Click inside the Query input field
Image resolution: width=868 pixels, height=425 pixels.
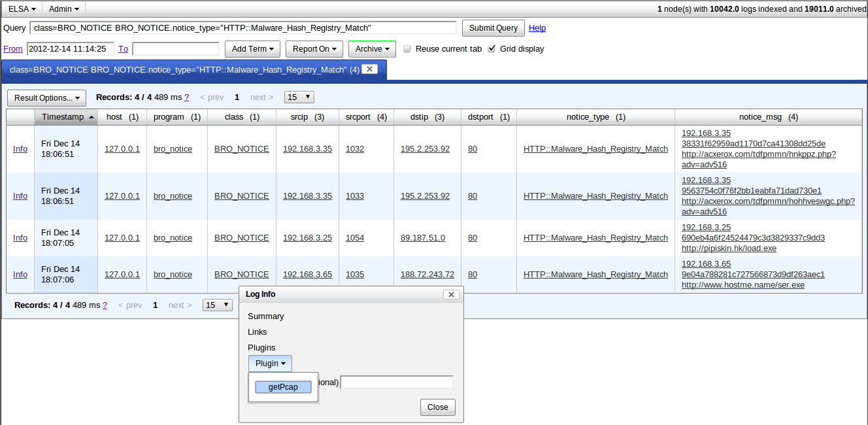pos(261,27)
